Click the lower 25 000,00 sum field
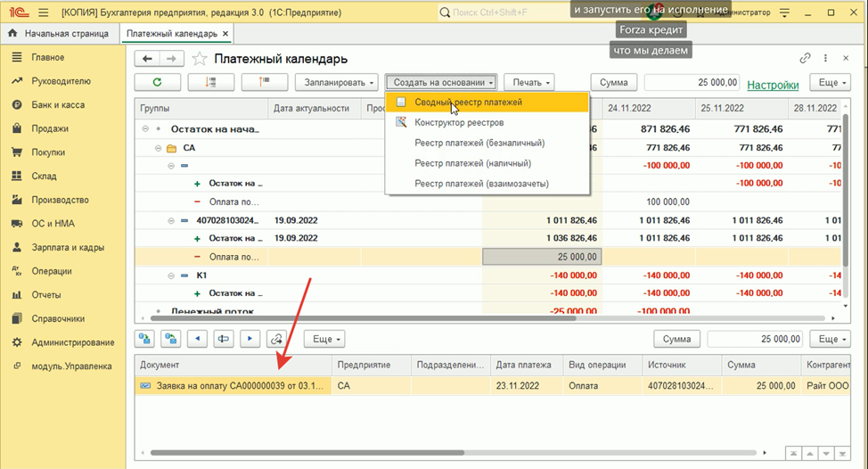The width and height of the screenshot is (868, 469). click(755, 339)
